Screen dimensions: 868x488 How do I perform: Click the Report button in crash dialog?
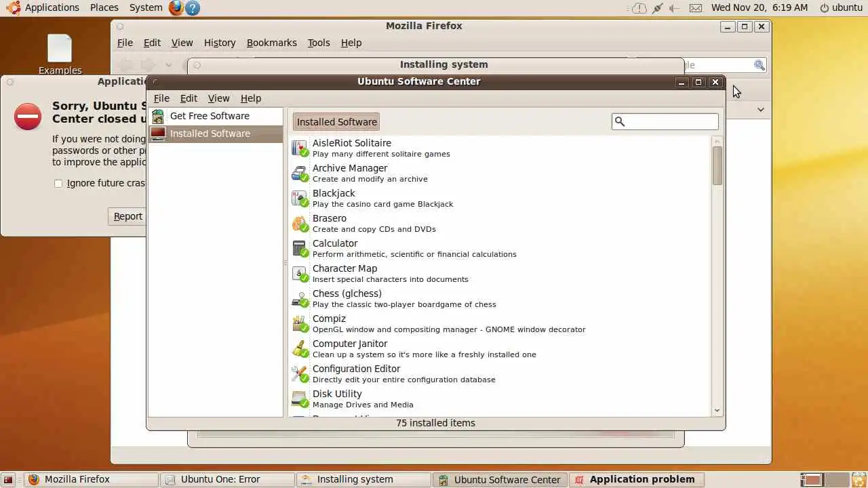pos(127,216)
